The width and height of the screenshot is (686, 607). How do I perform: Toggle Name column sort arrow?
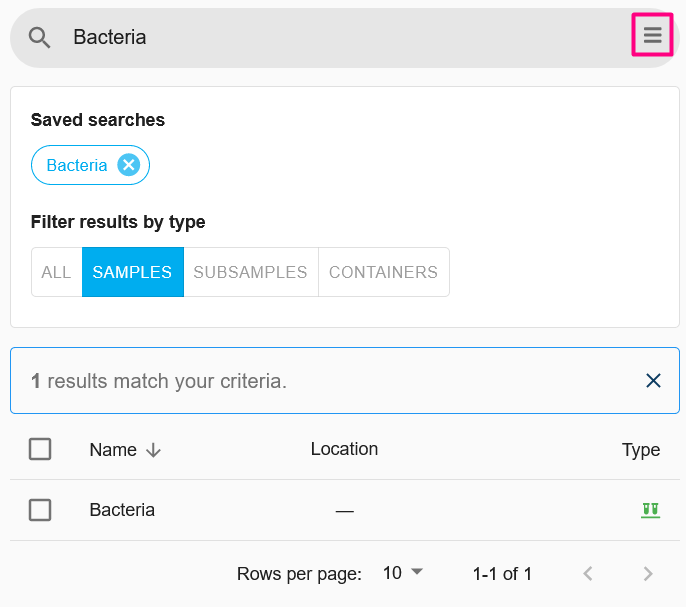click(x=153, y=450)
